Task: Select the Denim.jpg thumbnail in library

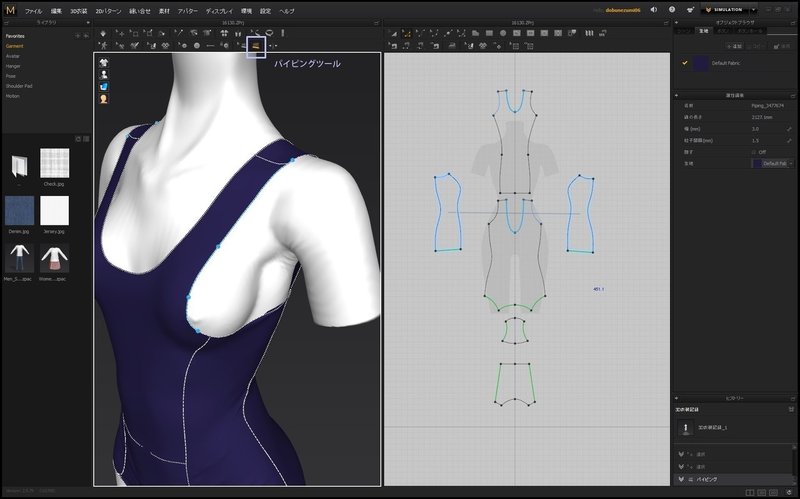Action: (19, 211)
